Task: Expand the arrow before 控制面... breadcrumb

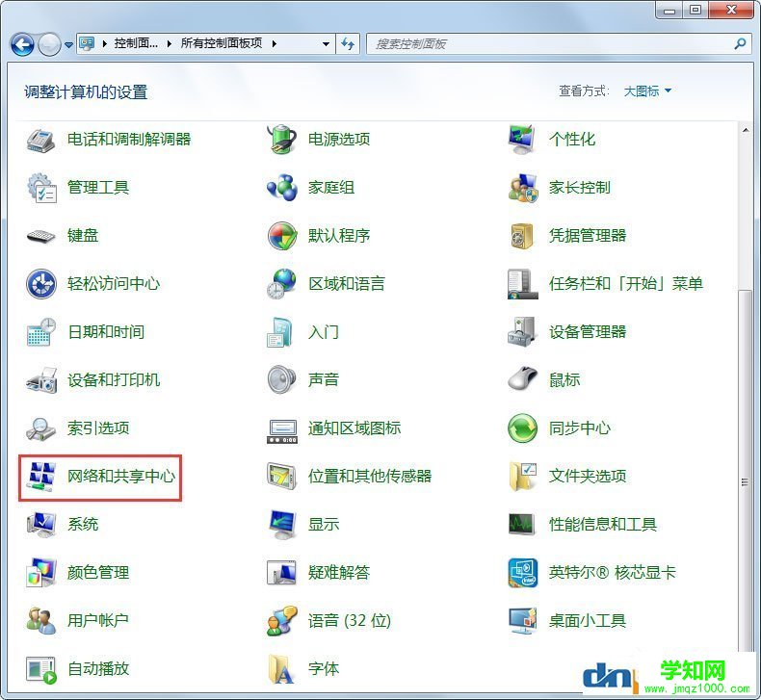Action: point(104,43)
